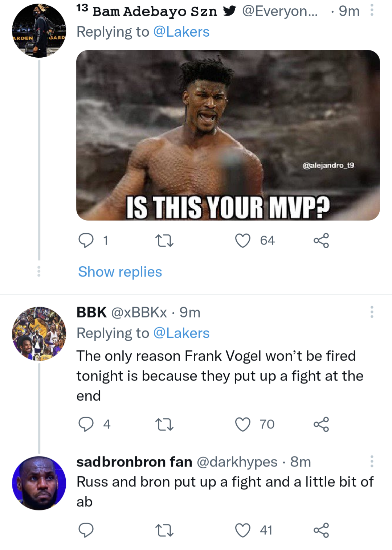
Task: Open more options on BBK's tweet
Action: coord(372,312)
